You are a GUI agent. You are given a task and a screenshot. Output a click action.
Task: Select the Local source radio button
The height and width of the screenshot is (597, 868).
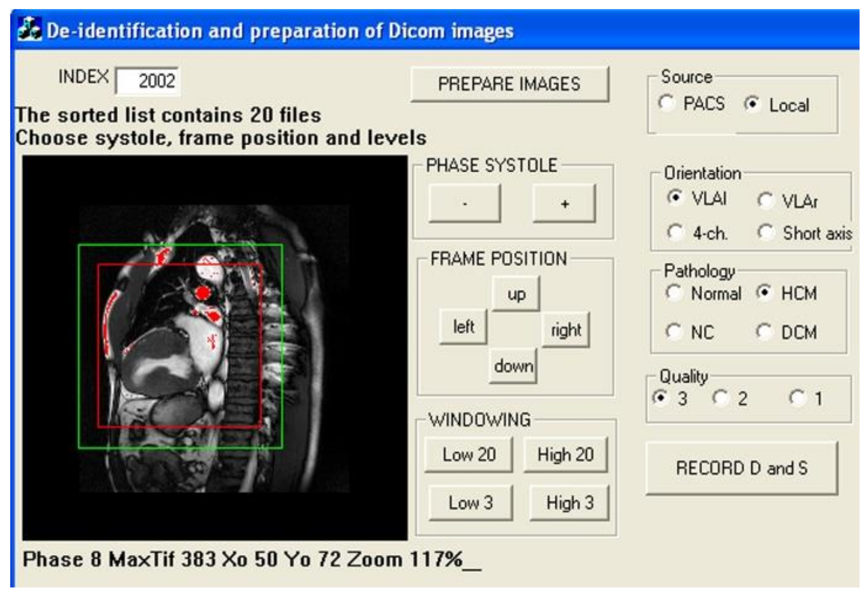coord(751,104)
